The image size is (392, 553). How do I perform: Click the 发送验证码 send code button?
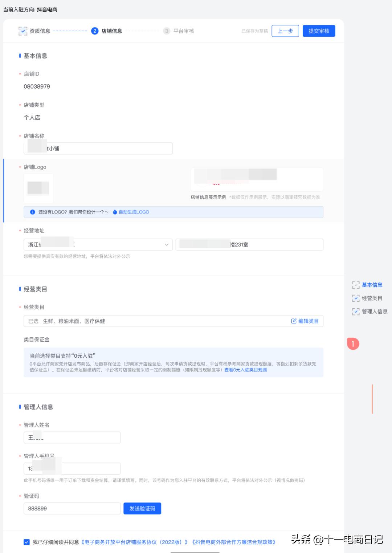(x=142, y=508)
